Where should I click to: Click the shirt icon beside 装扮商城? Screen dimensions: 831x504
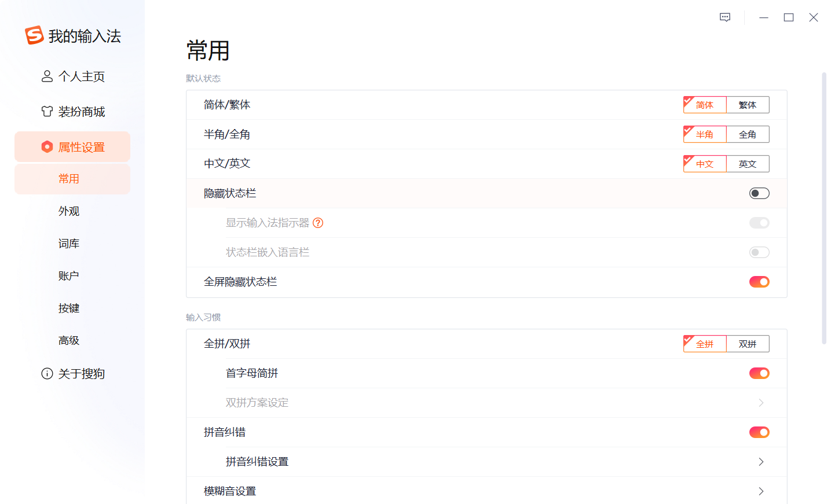pyautogui.click(x=47, y=111)
